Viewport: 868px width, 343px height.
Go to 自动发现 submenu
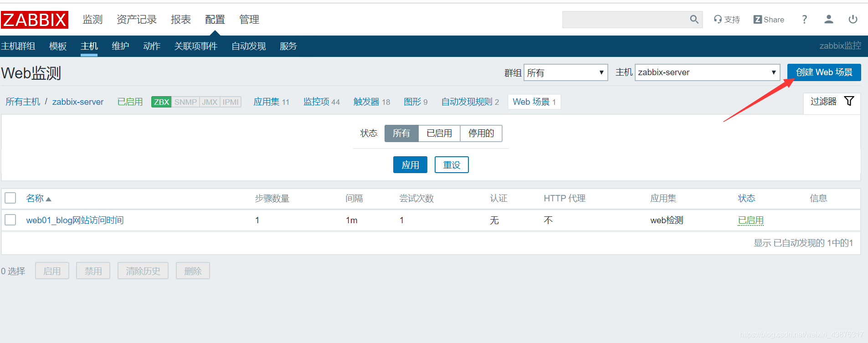pos(249,46)
